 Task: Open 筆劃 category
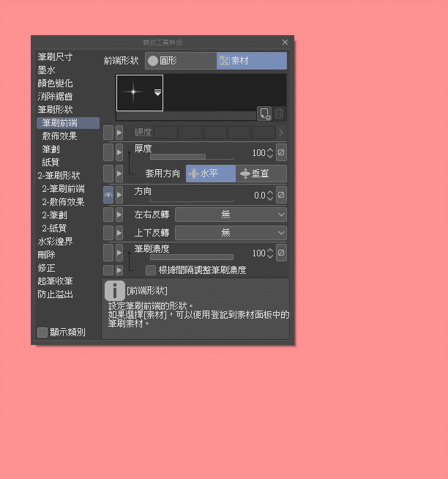[x=51, y=149]
